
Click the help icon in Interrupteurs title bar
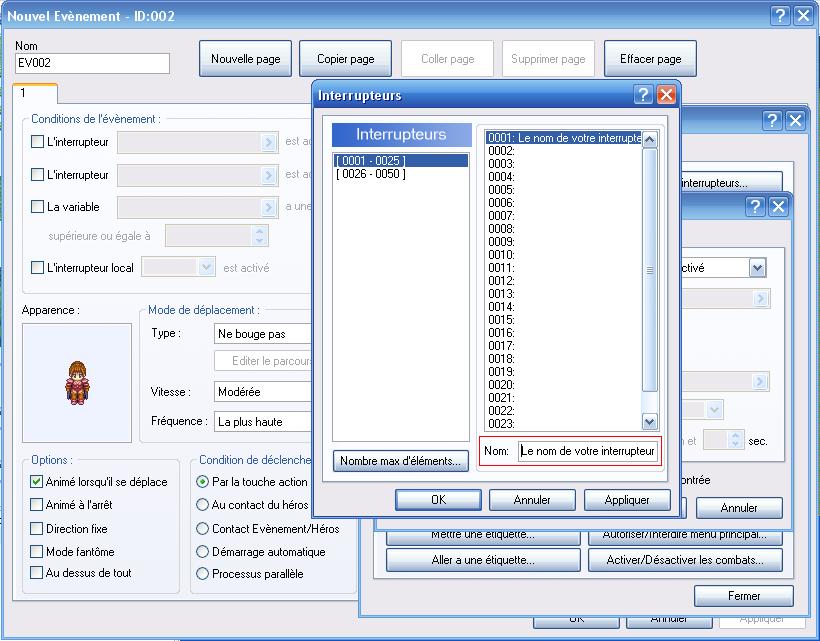coord(644,95)
